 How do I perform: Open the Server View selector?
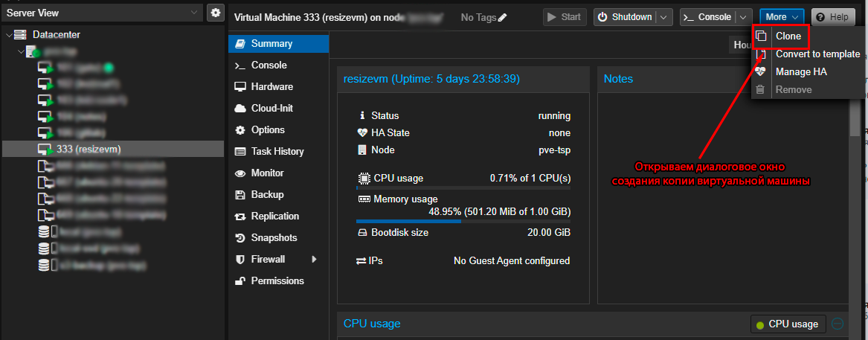click(103, 13)
